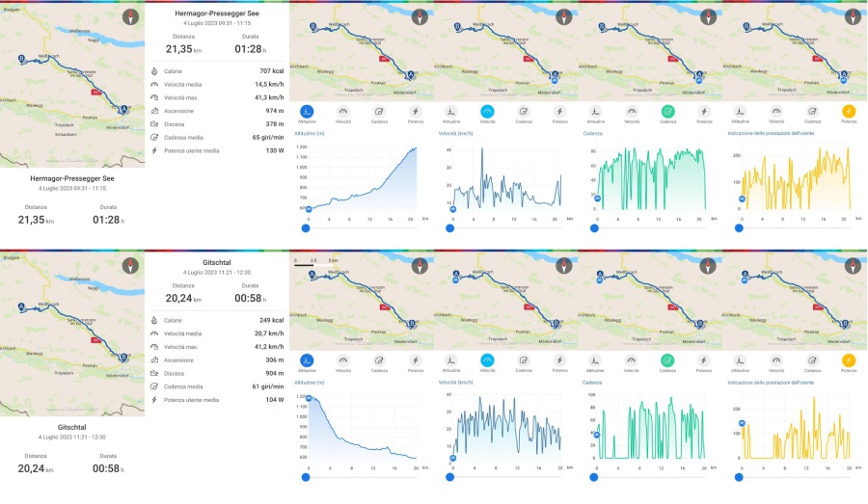Click the slider handle under the descending altitude chart

(306, 476)
